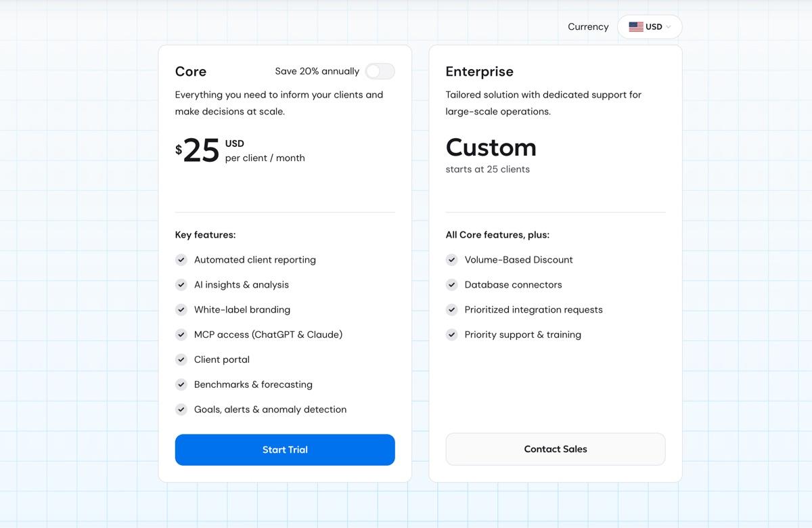Click checkmark icon beside Automated client reporting
This screenshot has width=812, height=528.
click(181, 260)
